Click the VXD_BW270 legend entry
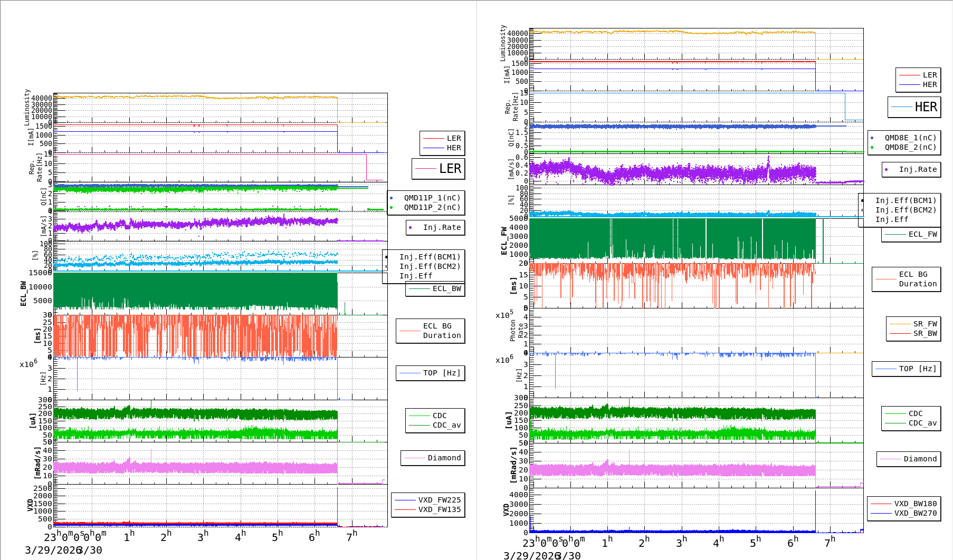Image resolution: width=953 pixels, height=560 pixels. tap(915, 513)
